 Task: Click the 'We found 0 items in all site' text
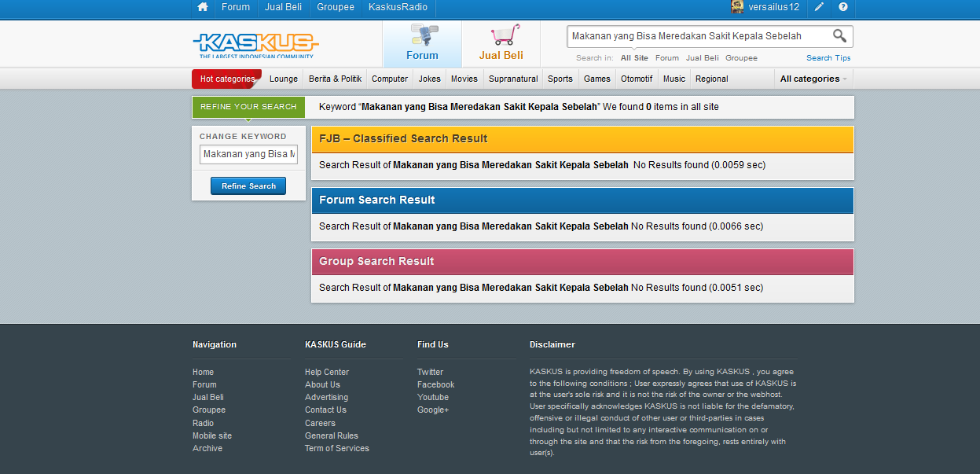[x=661, y=107]
